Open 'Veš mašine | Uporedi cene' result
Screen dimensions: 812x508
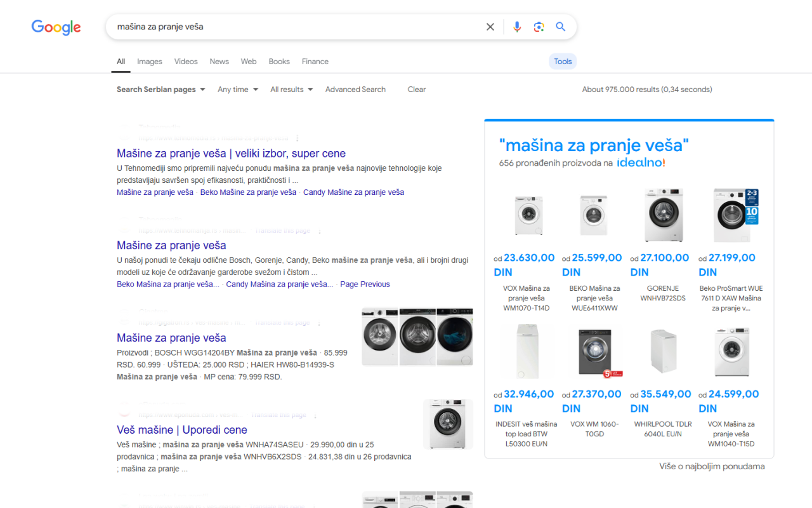[182, 430]
